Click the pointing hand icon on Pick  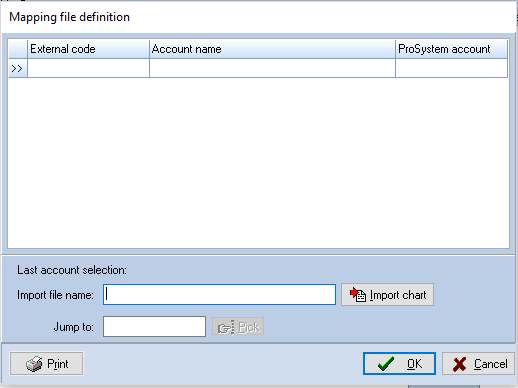pos(226,327)
